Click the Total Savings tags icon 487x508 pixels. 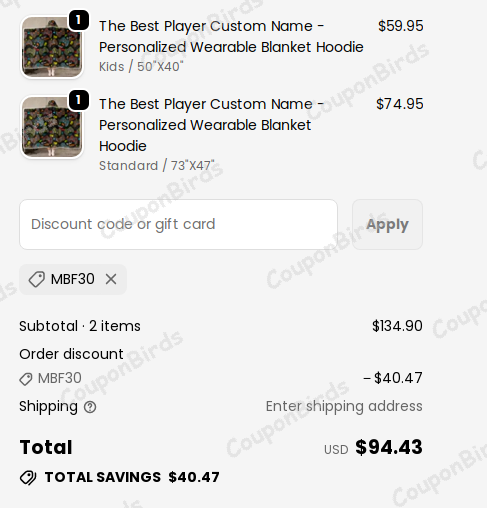(x=28, y=478)
